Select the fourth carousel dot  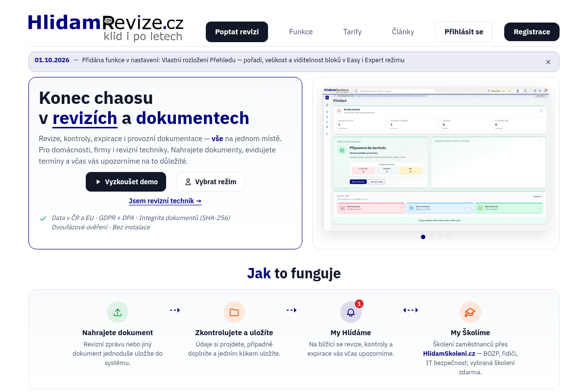448,237
